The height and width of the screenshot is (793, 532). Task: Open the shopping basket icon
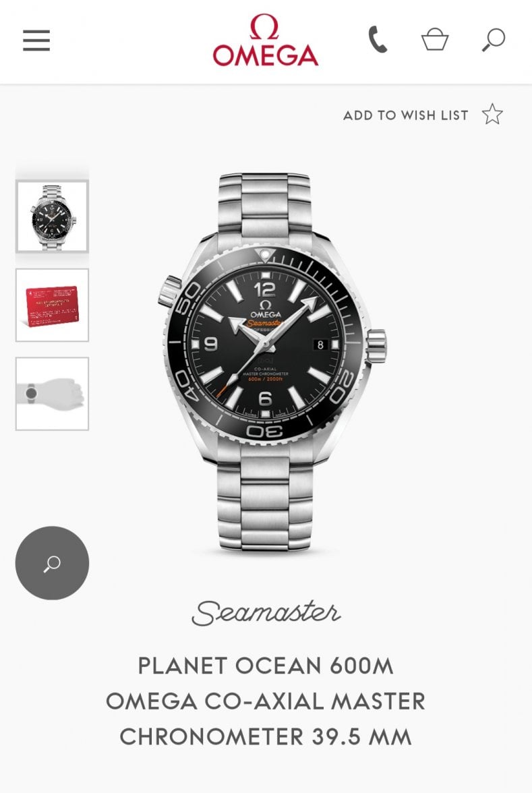pos(435,39)
